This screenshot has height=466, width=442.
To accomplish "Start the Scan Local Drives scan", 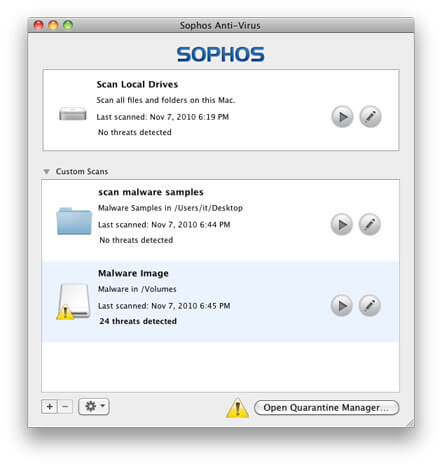I will pos(342,117).
